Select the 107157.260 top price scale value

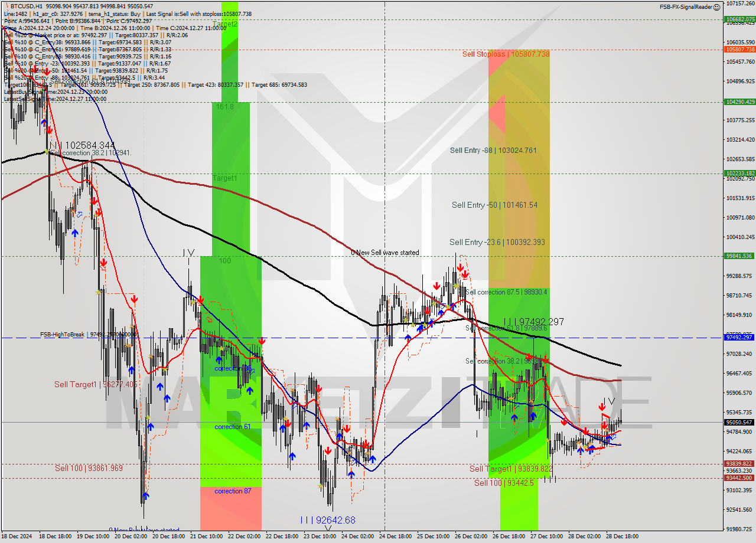(739, 4)
